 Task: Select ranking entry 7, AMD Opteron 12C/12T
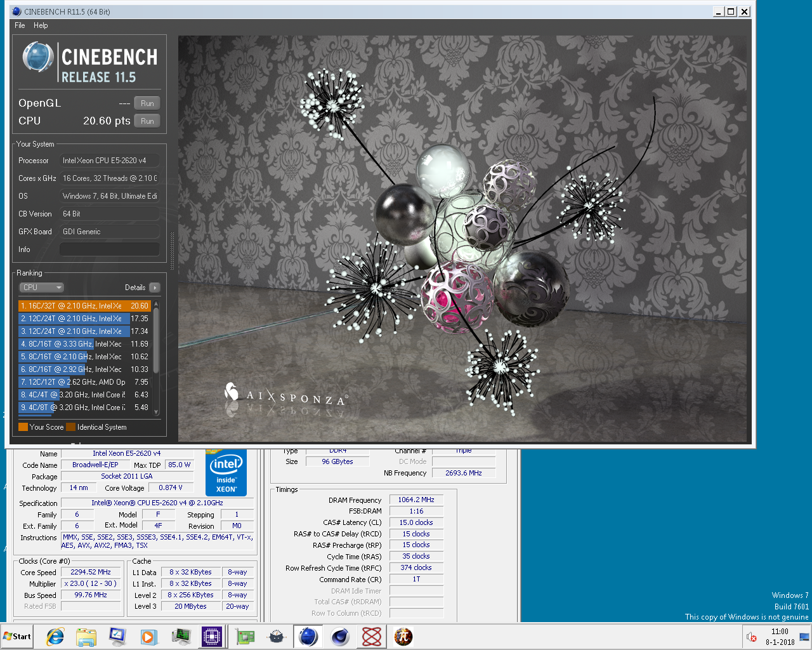point(84,382)
